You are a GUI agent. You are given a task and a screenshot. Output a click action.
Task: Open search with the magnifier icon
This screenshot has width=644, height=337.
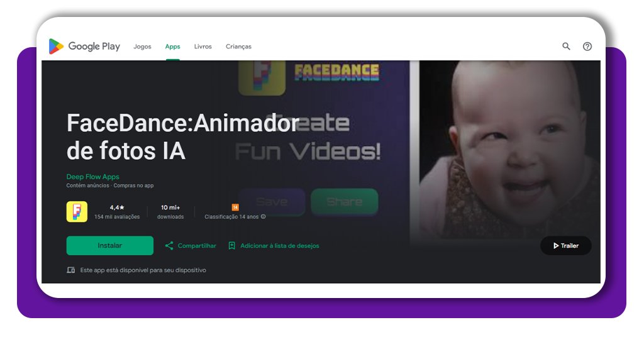(566, 47)
